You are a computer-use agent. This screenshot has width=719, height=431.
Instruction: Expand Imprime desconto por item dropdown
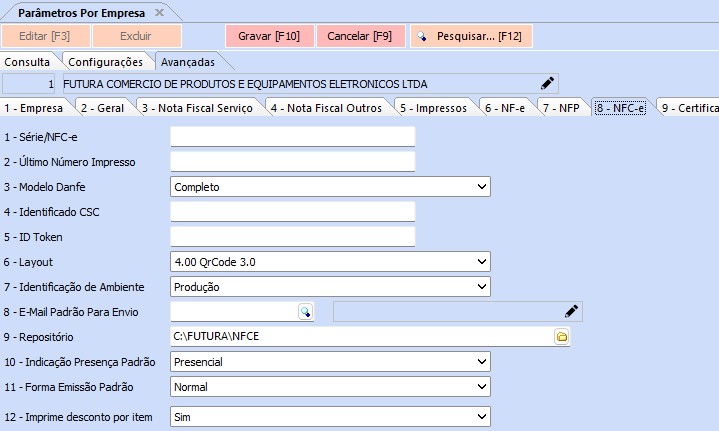tap(481, 416)
